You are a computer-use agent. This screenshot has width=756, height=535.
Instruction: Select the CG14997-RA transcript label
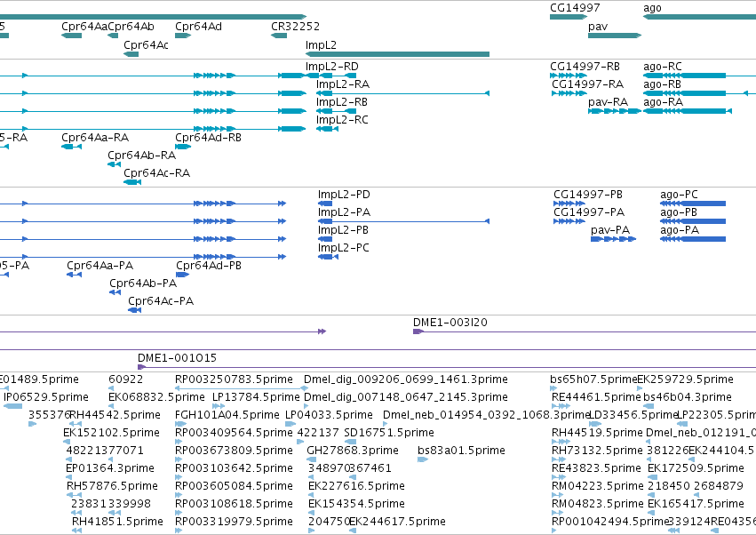pos(588,84)
